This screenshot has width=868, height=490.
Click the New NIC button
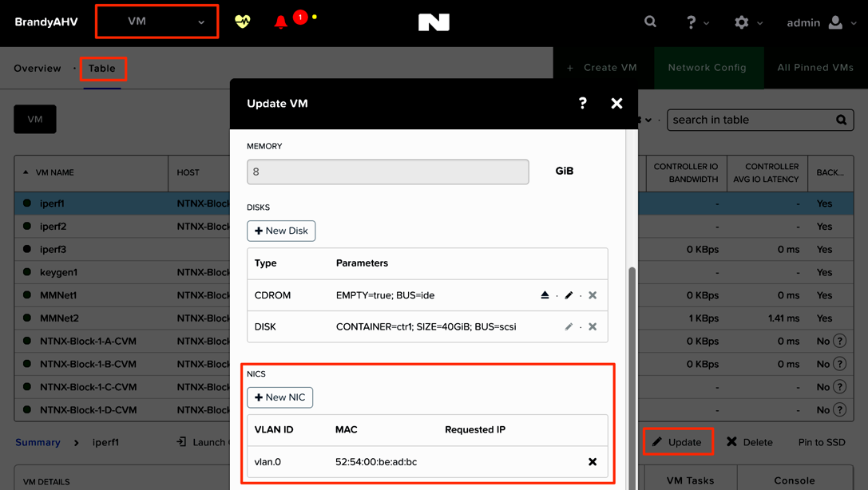coord(280,397)
